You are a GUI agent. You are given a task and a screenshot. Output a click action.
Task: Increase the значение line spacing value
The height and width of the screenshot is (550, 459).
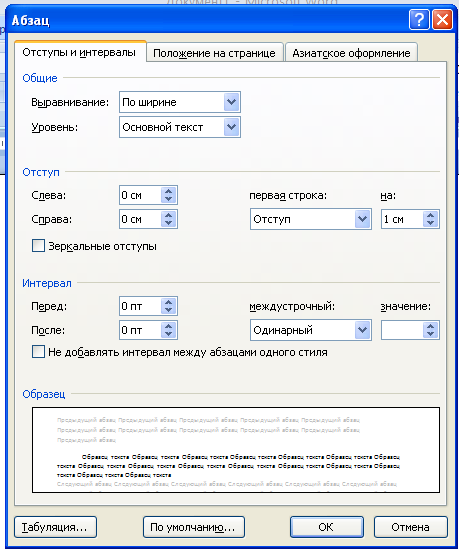coord(430,326)
